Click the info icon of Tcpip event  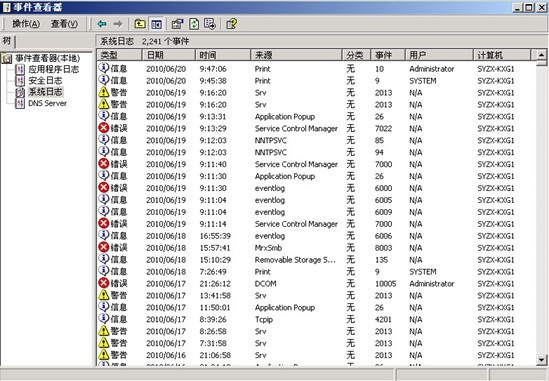coord(104,319)
